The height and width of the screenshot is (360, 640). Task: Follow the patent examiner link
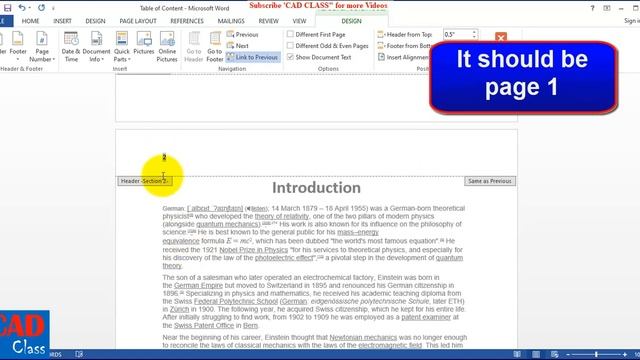tap(426, 317)
